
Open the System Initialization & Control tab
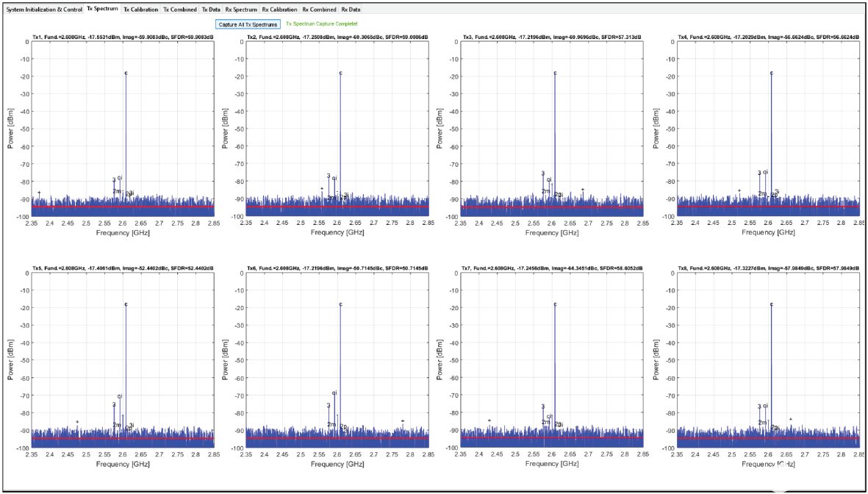[44, 10]
